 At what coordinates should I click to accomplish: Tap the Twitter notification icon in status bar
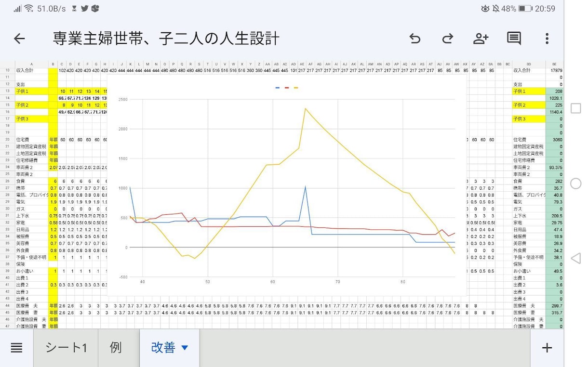85,9
